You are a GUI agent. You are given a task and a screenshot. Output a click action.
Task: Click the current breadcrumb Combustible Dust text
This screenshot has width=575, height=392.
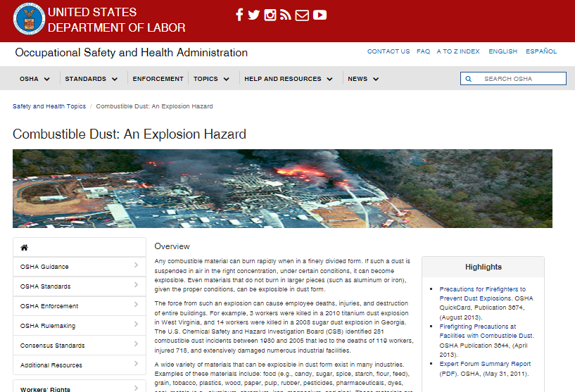coord(154,106)
